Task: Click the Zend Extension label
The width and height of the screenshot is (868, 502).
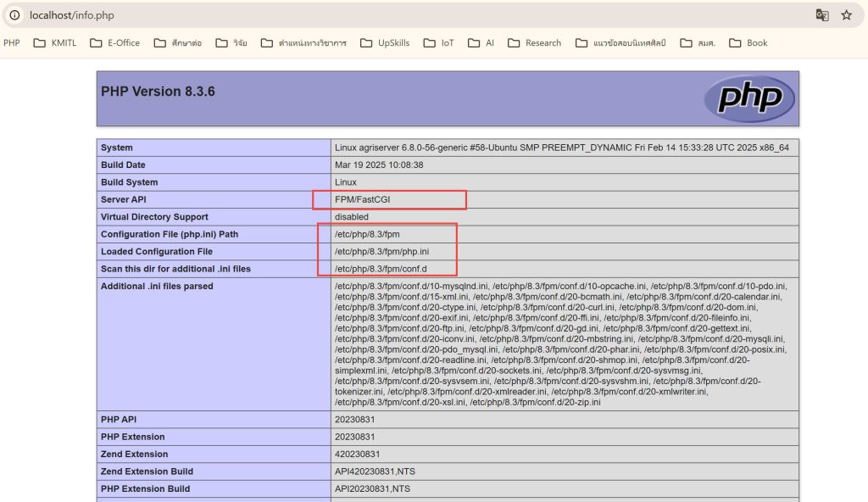Action: click(134, 454)
